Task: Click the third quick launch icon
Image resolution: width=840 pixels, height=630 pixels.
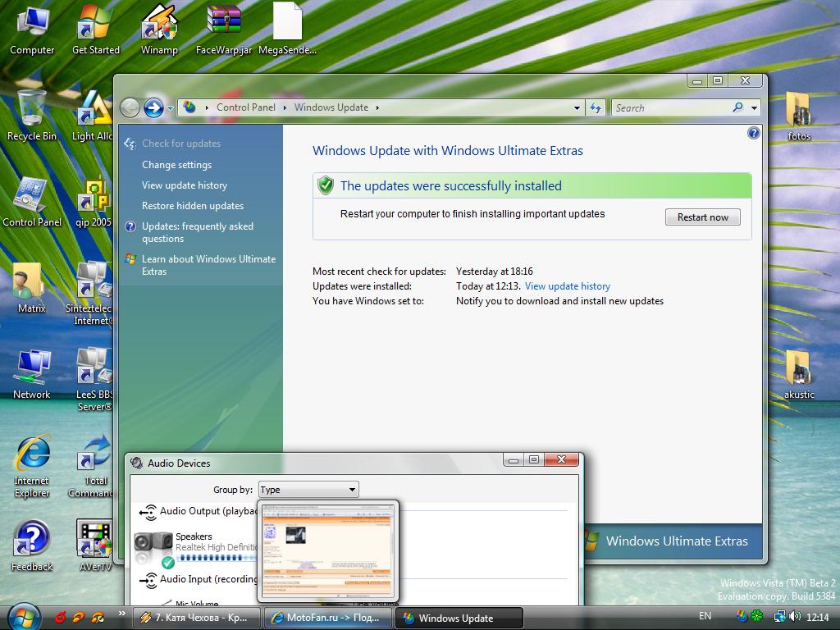Action: [98, 617]
